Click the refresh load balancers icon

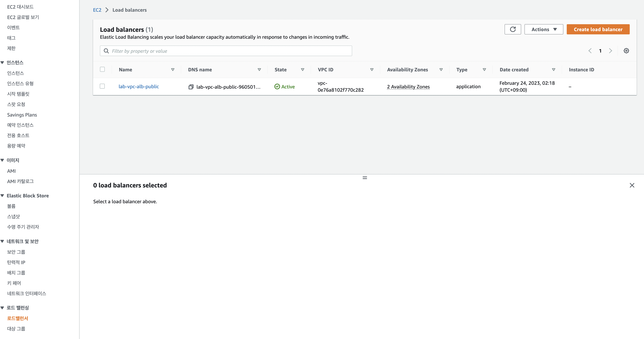(x=512, y=29)
